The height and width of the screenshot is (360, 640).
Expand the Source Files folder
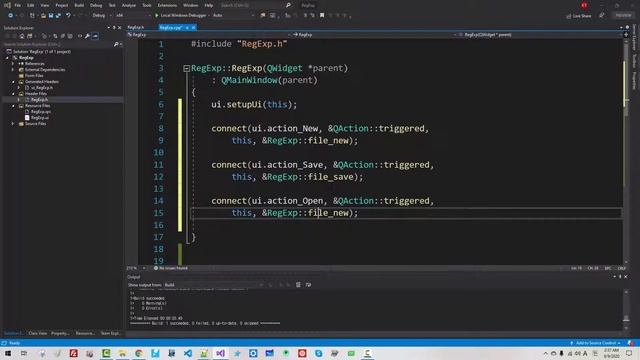pyautogui.click(x=13, y=124)
